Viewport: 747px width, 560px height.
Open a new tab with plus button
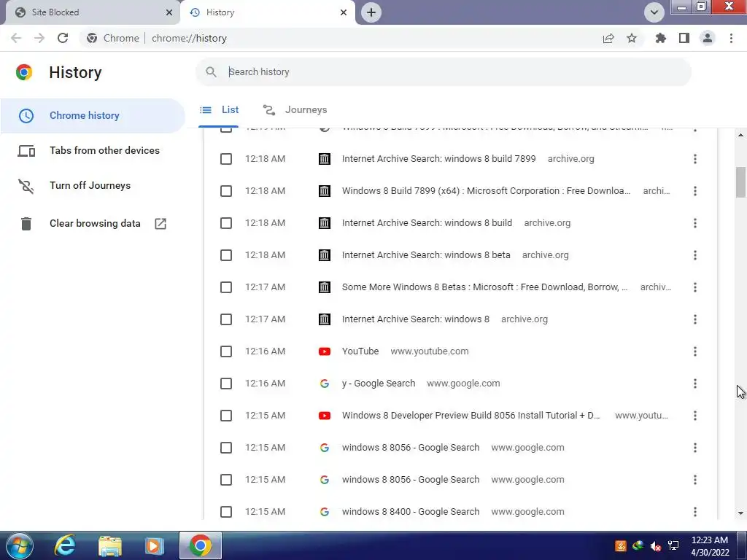371,12
